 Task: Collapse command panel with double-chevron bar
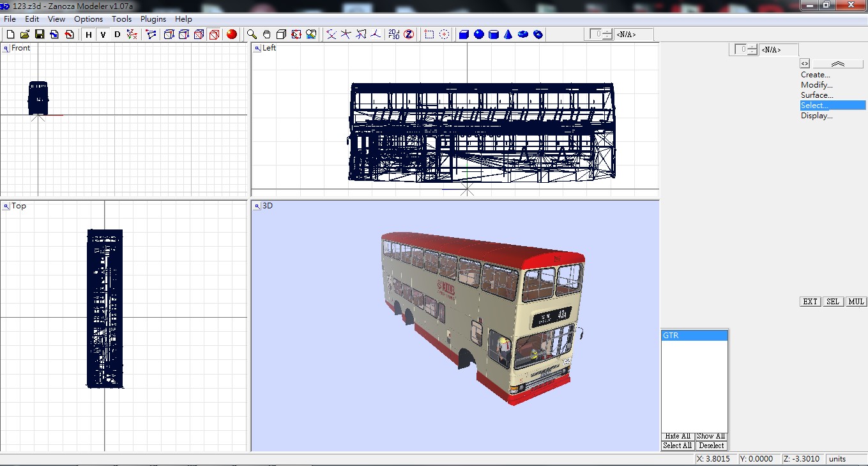tap(837, 63)
